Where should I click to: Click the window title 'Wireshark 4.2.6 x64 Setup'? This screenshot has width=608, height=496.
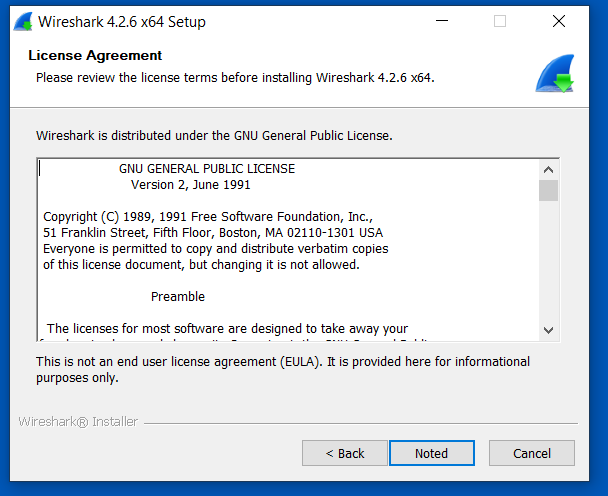(124, 21)
